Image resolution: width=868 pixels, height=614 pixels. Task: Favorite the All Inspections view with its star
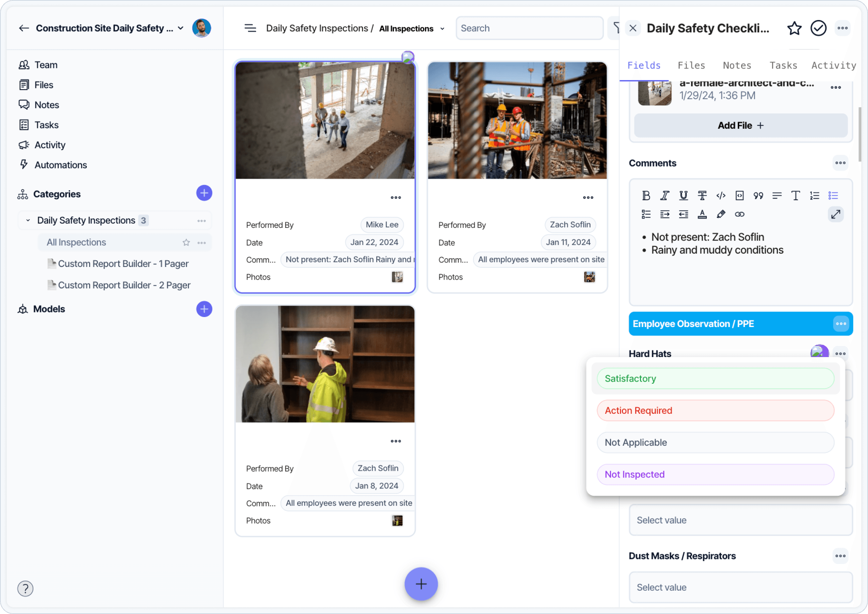click(186, 242)
